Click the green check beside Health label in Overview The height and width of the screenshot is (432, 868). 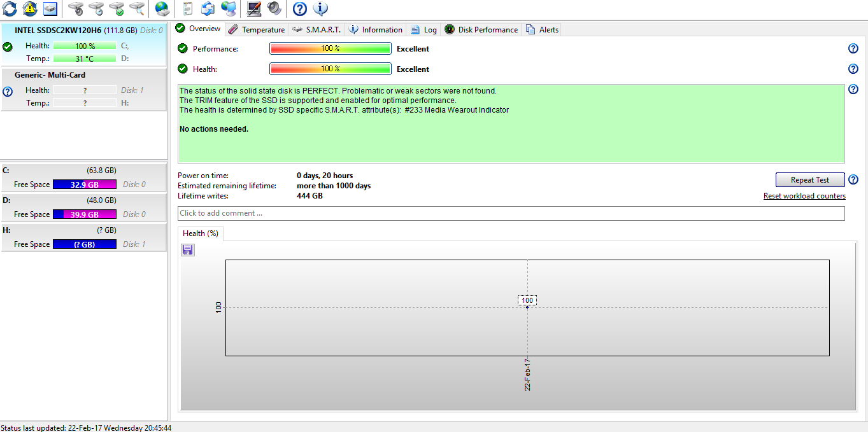183,69
